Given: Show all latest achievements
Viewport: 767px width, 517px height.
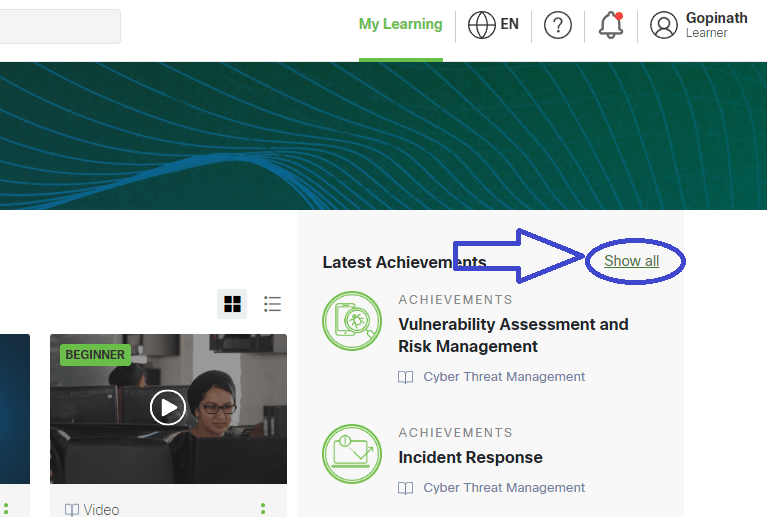Looking at the screenshot, I should point(632,261).
